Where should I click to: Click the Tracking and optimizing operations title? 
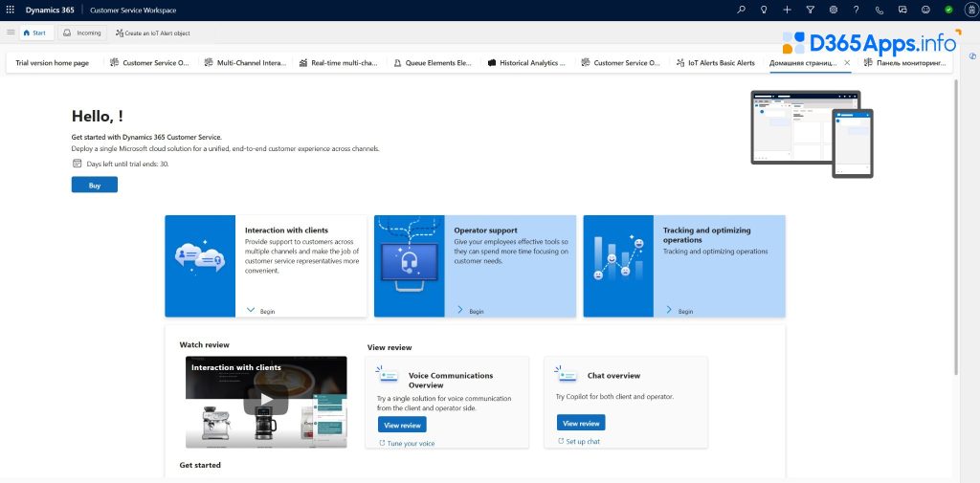point(707,235)
